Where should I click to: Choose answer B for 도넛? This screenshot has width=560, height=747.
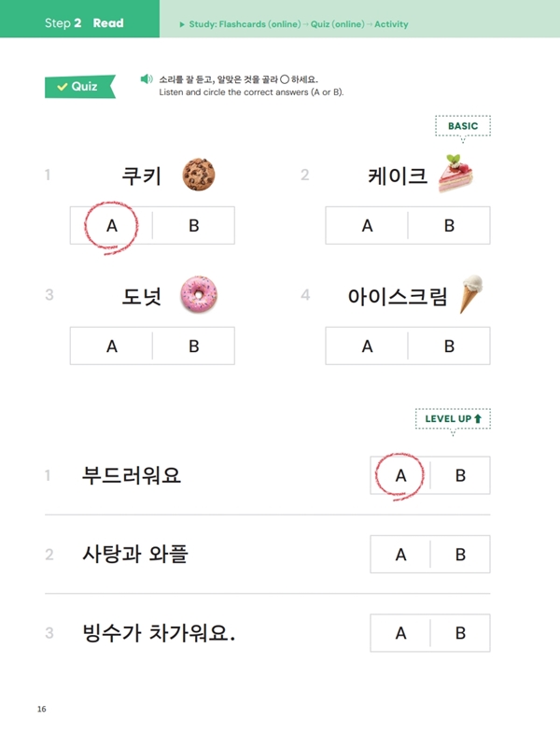(193, 345)
